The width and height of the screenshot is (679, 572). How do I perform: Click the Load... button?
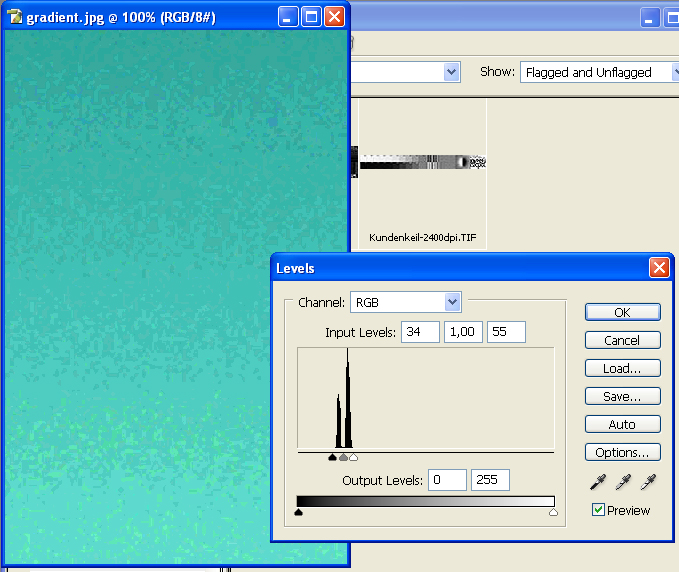pos(622,368)
